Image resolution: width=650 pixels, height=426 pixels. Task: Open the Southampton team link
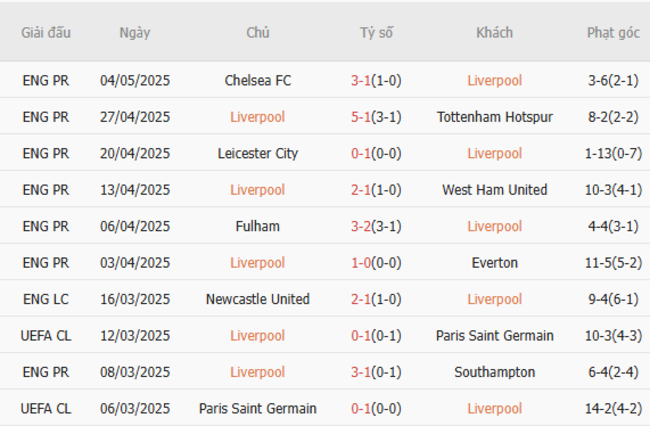494,372
